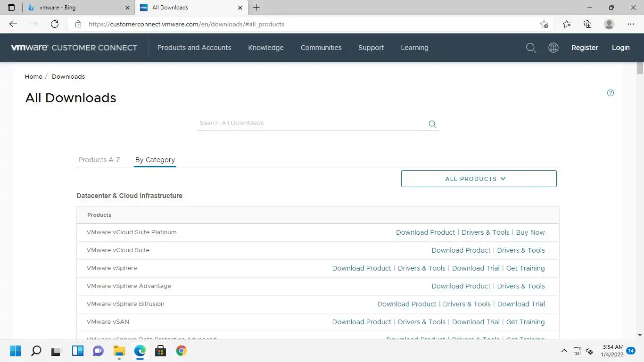Open the taskbar clock and date

[x=613, y=351]
